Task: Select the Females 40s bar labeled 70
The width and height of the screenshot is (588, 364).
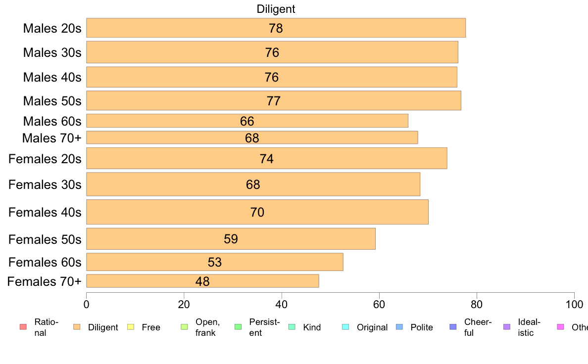Action: (x=257, y=212)
